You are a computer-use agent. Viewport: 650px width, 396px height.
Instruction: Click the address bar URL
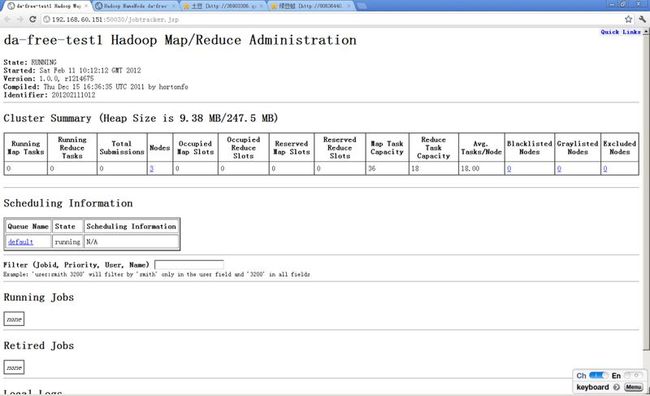pyautogui.click(x=115, y=19)
